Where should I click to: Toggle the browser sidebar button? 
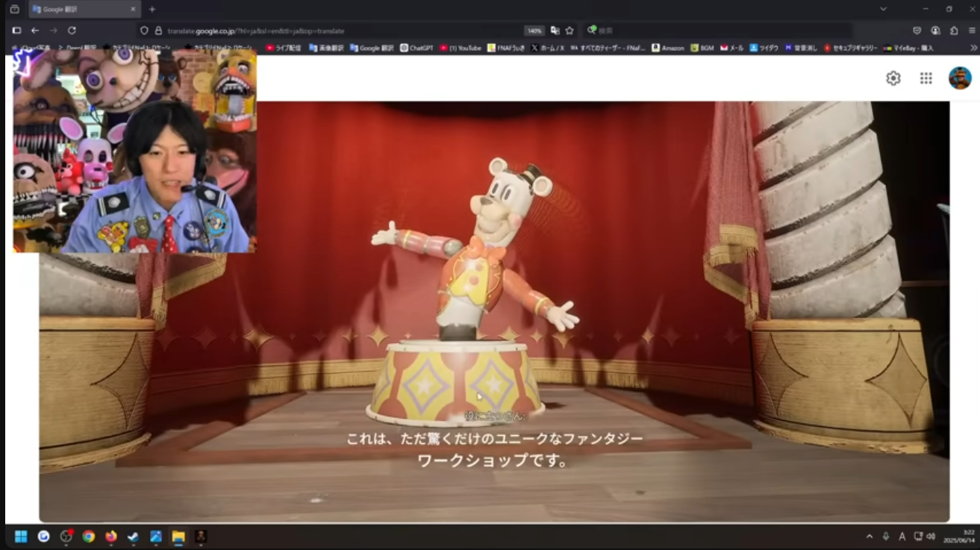point(16,31)
